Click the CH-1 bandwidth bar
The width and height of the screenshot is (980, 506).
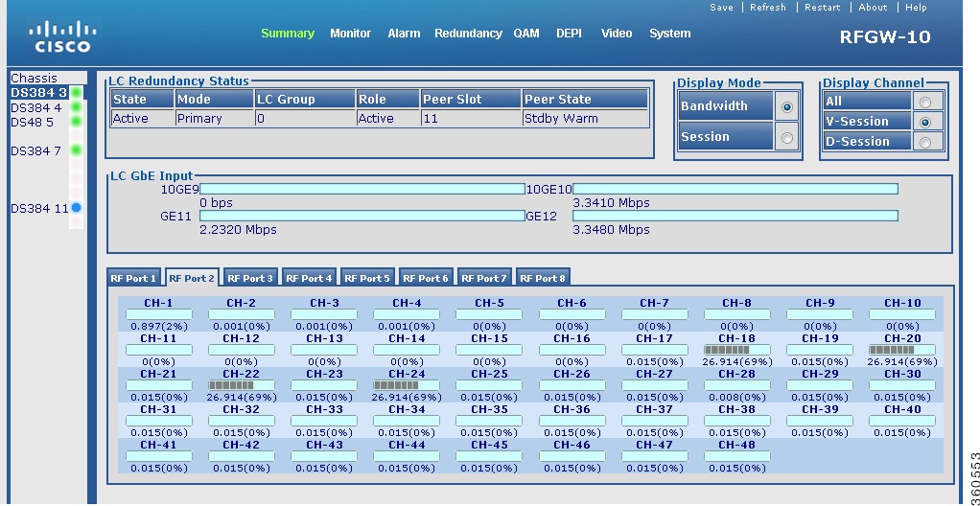click(x=159, y=314)
